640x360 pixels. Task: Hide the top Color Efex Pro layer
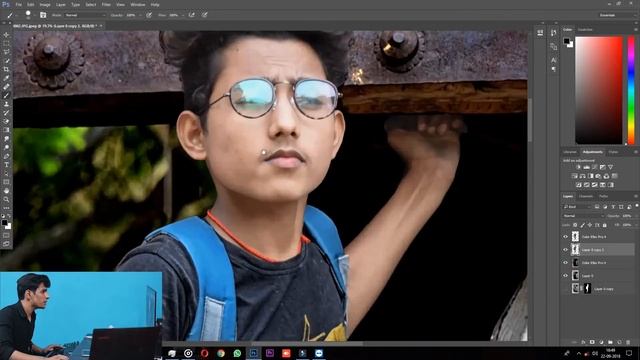click(566, 237)
